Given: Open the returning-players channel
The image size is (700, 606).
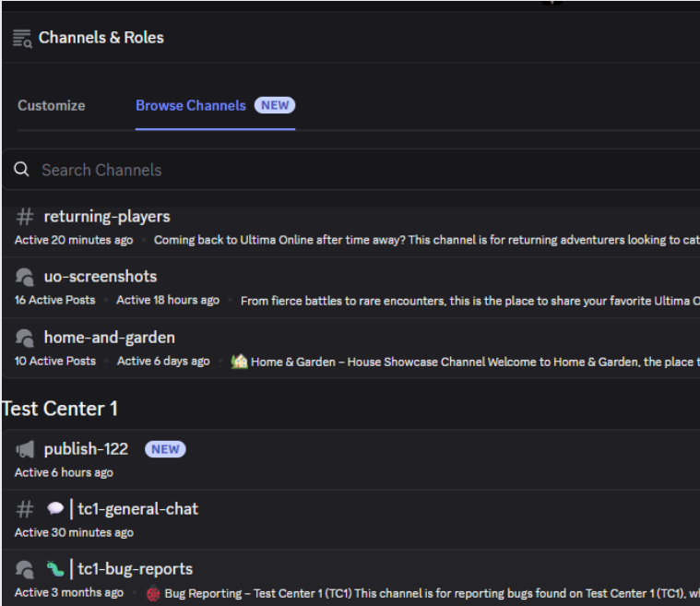Looking at the screenshot, I should 107,217.
